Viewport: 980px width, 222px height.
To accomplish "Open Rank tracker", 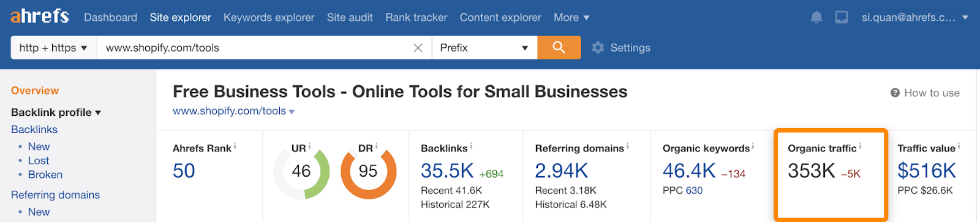I will (416, 17).
